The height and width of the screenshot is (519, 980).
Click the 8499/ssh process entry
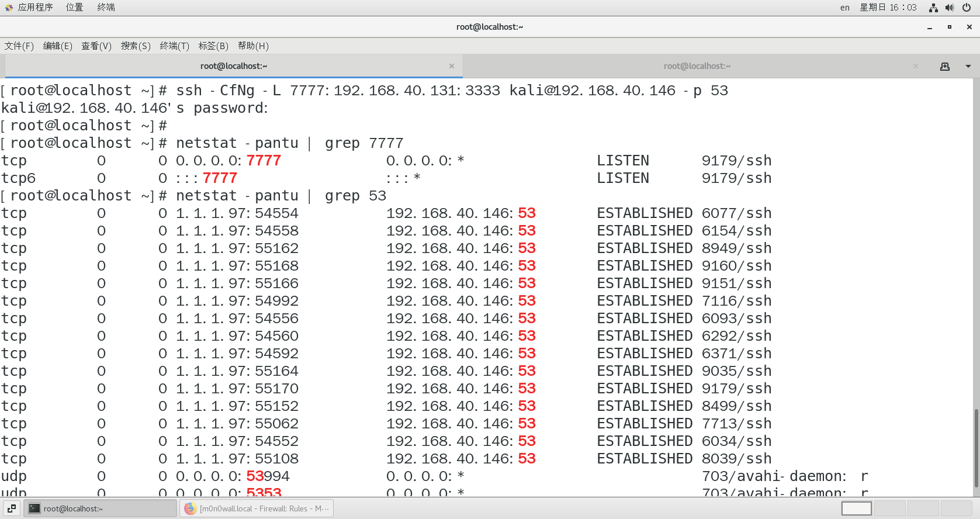click(736, 406)
